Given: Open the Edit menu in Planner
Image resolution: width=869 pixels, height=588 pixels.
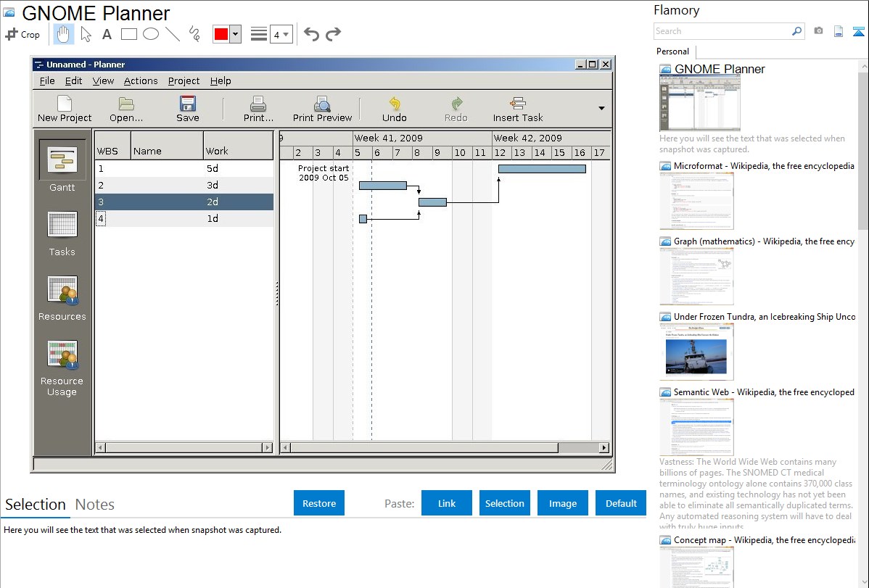Looking at the screenshot, I should 73,81.
